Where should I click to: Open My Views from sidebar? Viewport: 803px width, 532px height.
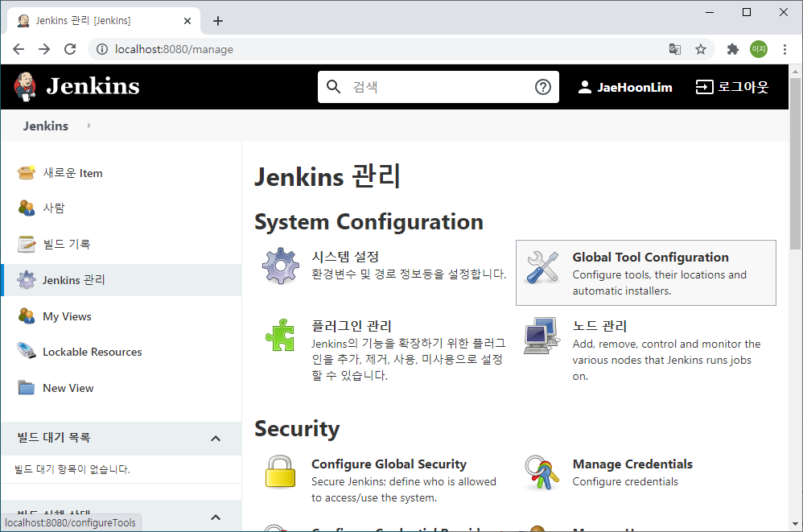(67, 316)
